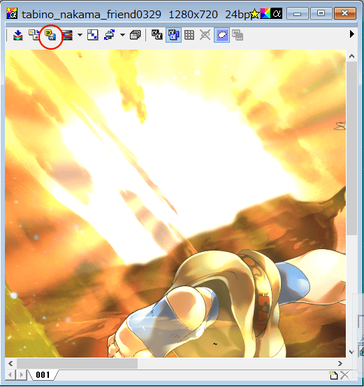Select the 001 page tab
Viewport: 364px width, 387px height.
pyautogui.click(x=43, y=375)
